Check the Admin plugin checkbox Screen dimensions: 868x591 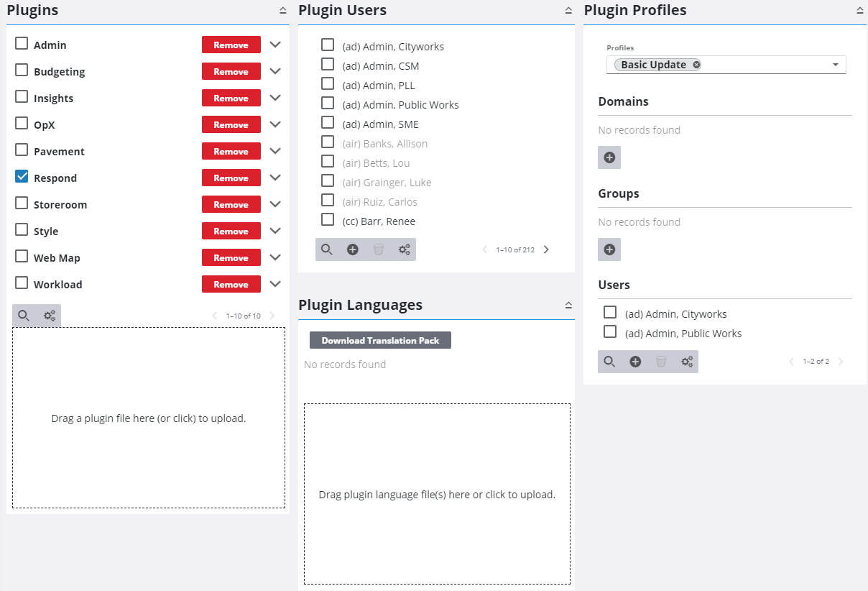(x=21, y=44)
